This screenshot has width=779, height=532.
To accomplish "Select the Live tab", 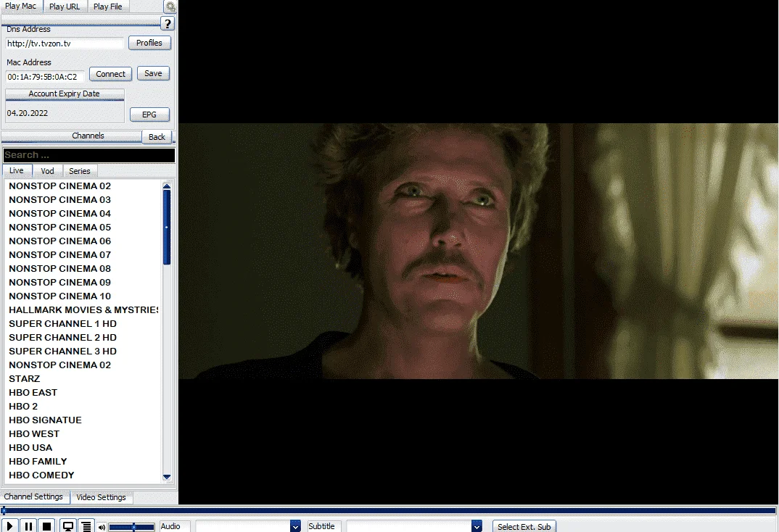I will click(17, 171).
